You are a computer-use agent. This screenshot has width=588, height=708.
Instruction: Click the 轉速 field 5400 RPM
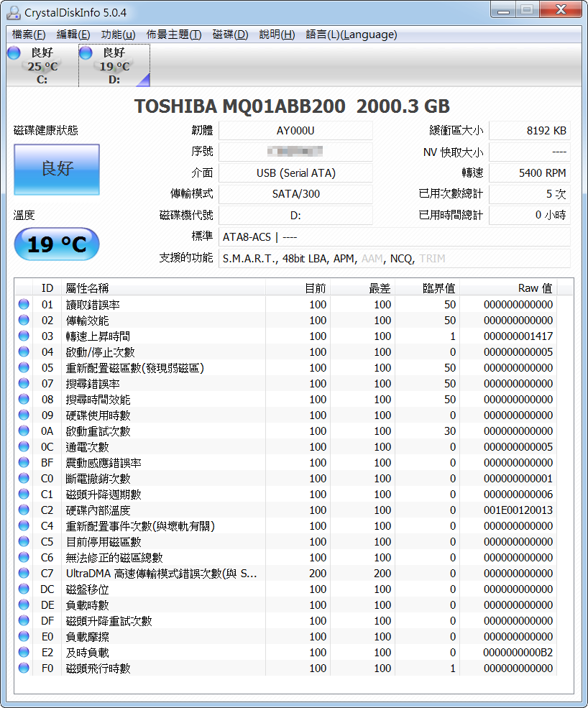point(530,173)
